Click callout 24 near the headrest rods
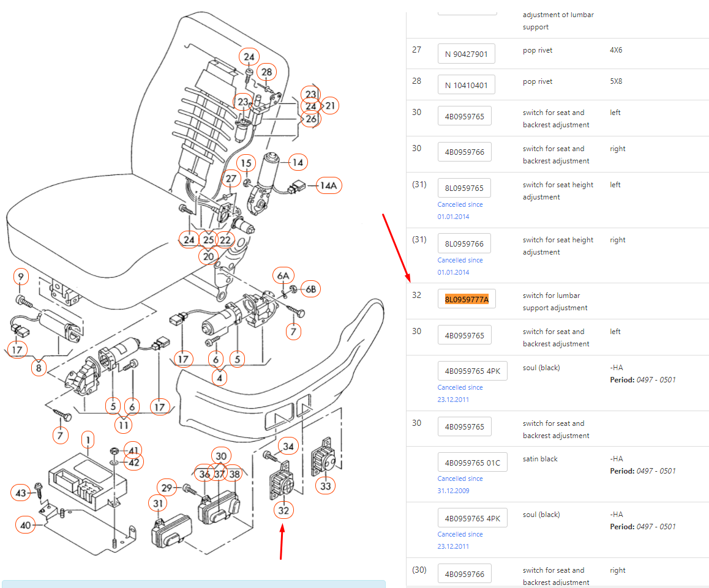 point(249,57)
